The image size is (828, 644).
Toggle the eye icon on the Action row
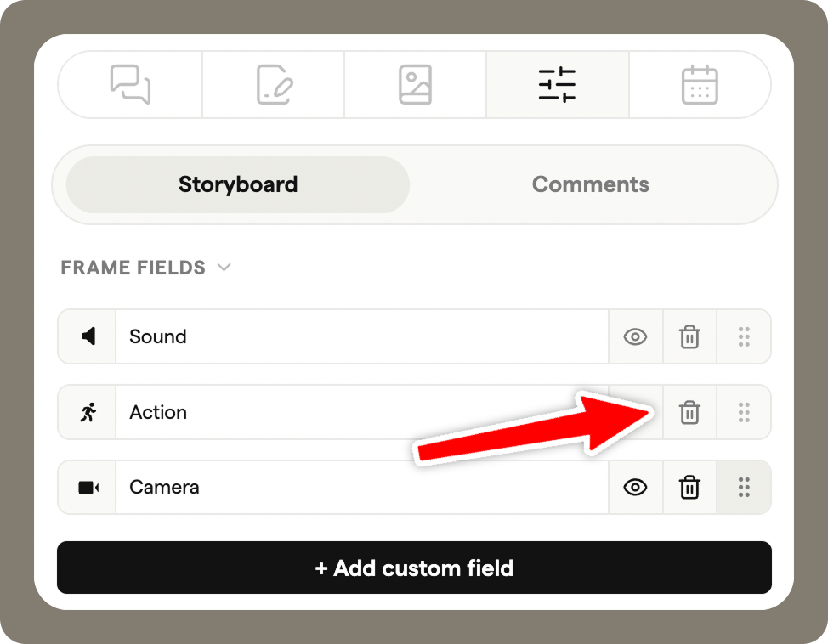[635, 412]
